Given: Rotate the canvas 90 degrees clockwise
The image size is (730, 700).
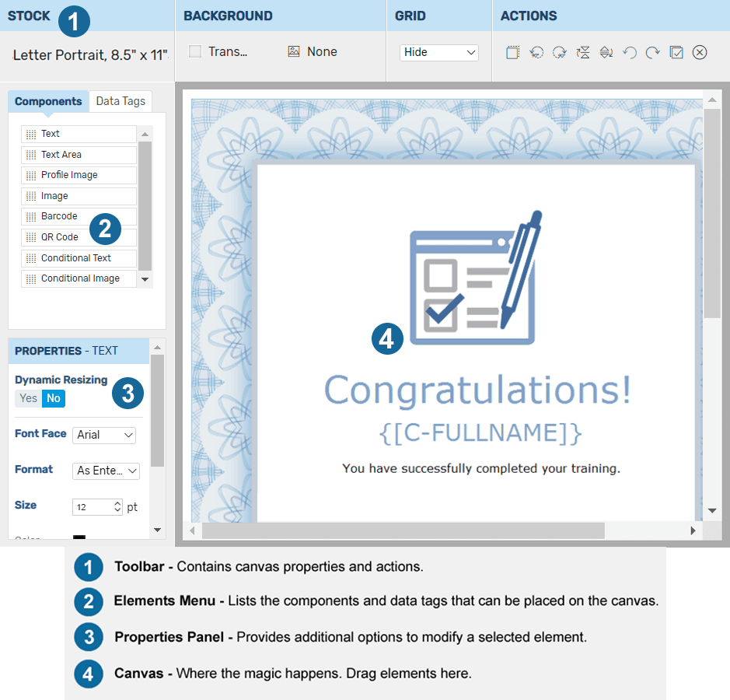Looking at the screenshot, I should 560,52.
